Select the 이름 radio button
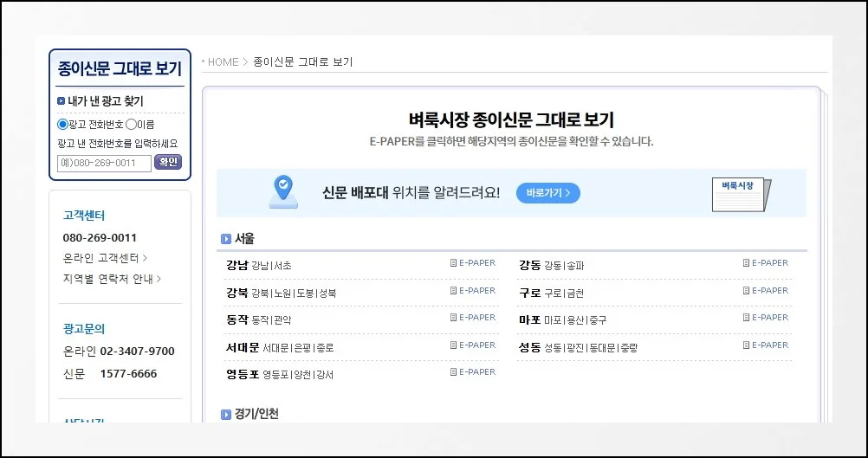This screenshot has height=458, width=868. click(131, 125)
